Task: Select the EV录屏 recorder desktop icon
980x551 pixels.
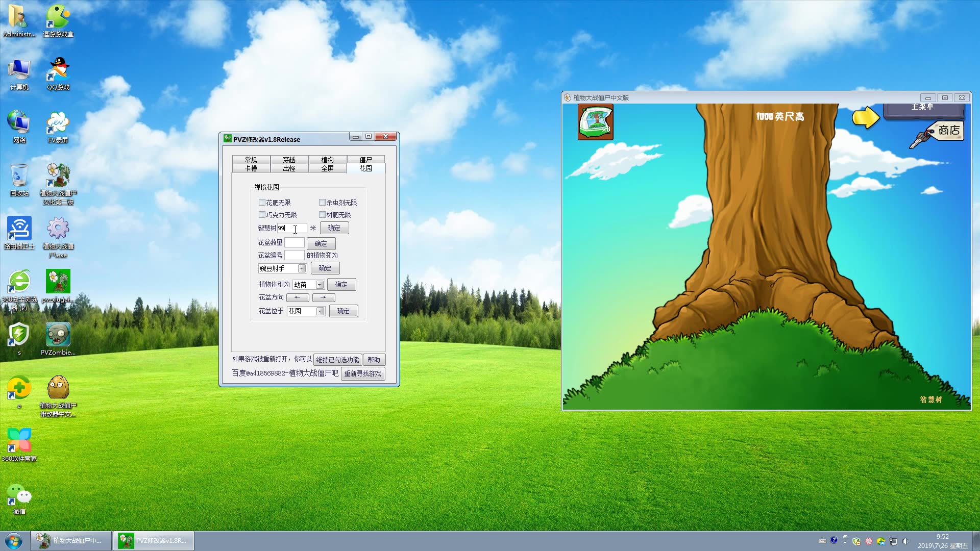Action: tap(58, 127)
